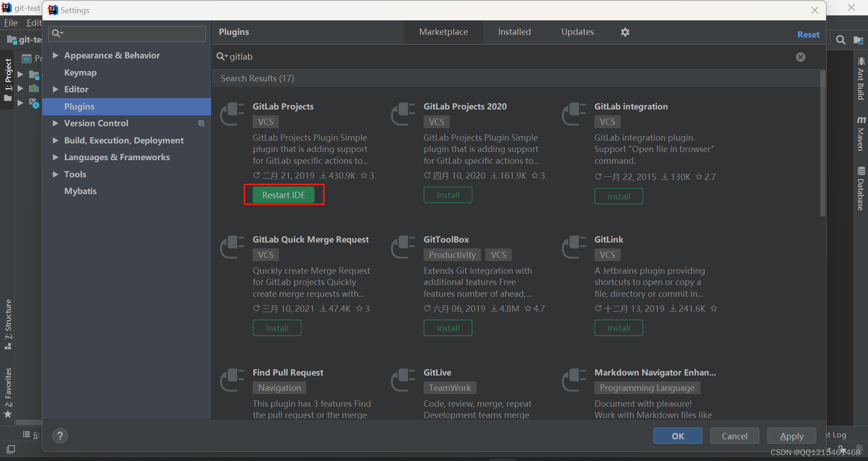The height and width of the screenshot is (461, 868).
Task: Switch to the Marketplace tab
Action: pos(443,32)
